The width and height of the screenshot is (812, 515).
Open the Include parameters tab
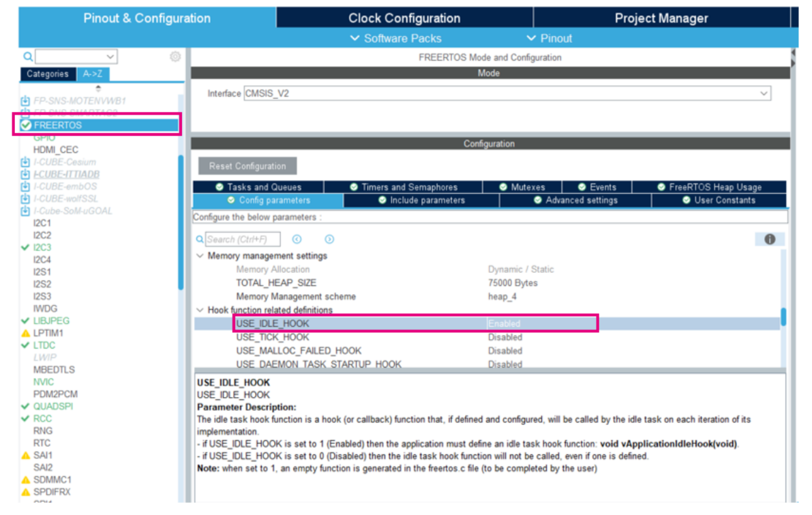(x=421, y=201)
